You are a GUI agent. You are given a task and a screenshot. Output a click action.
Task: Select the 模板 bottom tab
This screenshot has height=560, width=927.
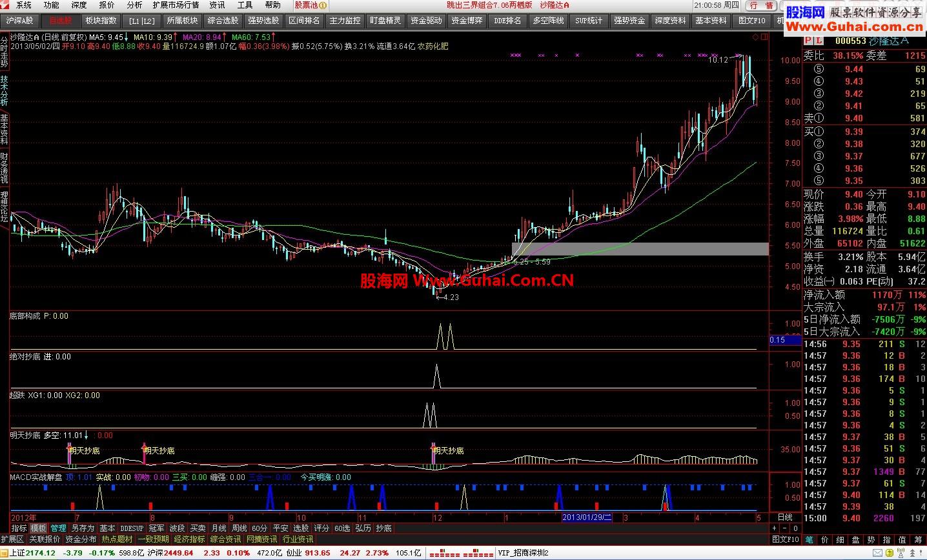(x=39, y=528)
